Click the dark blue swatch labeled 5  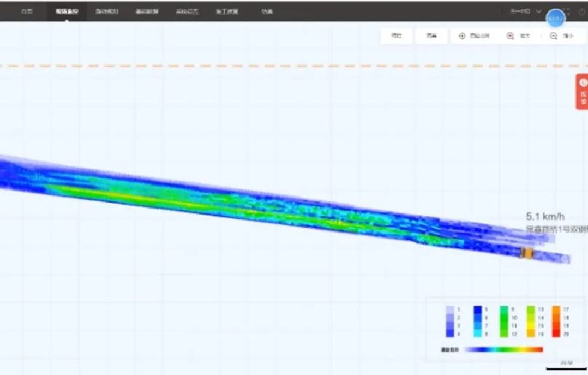tap(477, 309)
